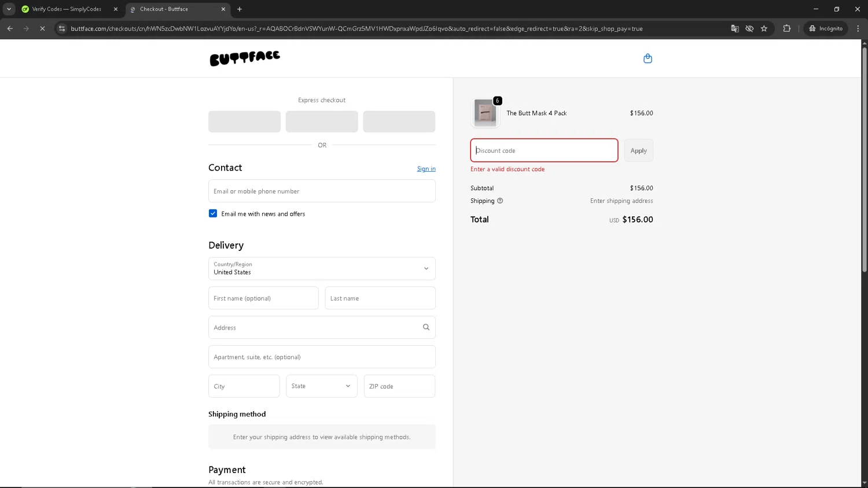Click the Shipping info question mark icon
The image size is (868, 488).
click(x=500, y=201)
